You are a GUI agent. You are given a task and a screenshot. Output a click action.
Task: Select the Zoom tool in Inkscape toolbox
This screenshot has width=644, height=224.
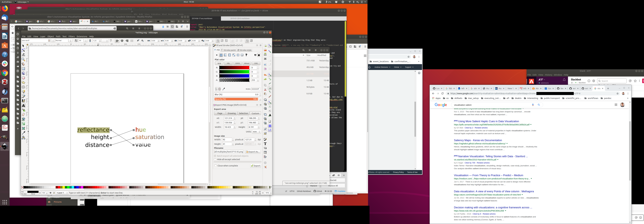click(x=23, y=59)
